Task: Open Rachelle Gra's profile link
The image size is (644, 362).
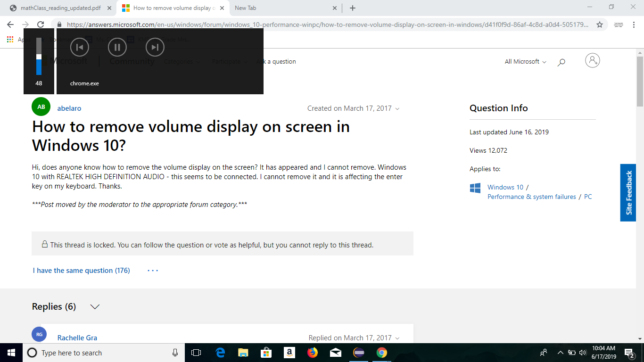Action: (x=77, y=338)
